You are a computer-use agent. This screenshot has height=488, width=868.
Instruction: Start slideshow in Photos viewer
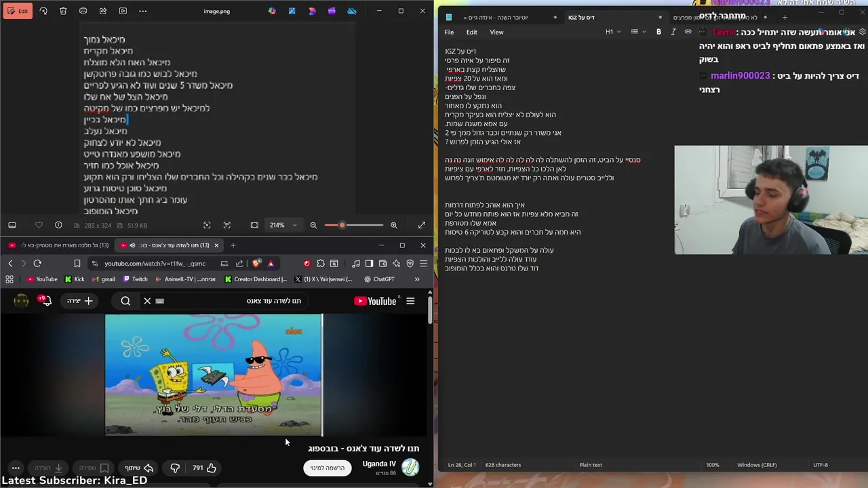click(123, 11)
